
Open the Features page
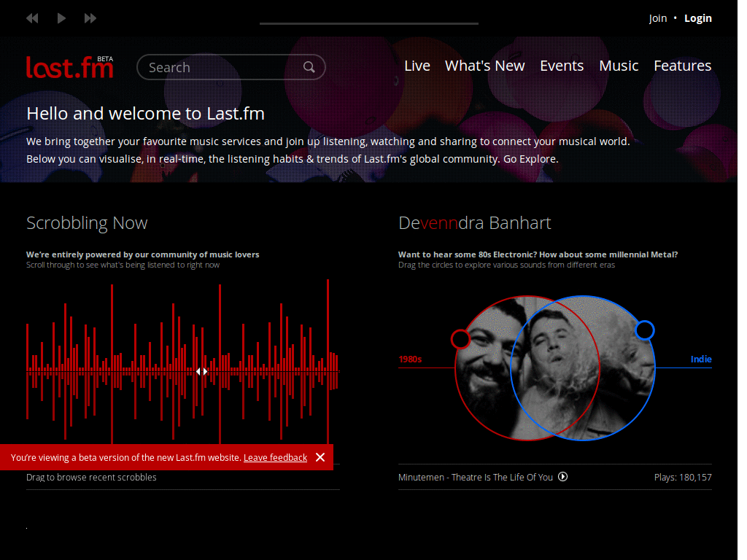[x=682, y=66]
